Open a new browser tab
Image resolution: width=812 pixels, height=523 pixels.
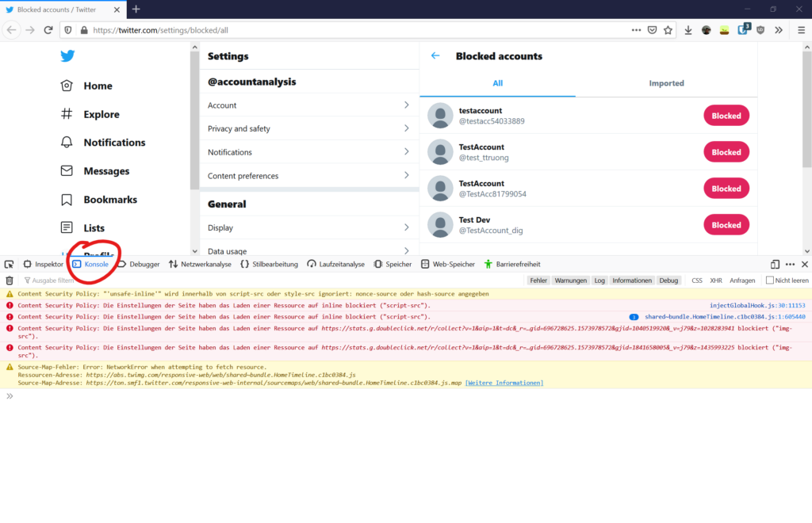click(x=136, y=10)
